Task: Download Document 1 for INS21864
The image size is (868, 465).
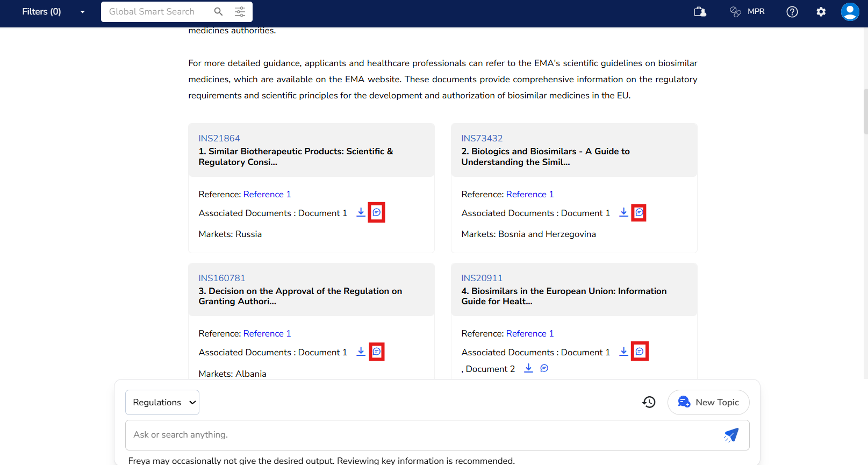Action: pos(361,212)
